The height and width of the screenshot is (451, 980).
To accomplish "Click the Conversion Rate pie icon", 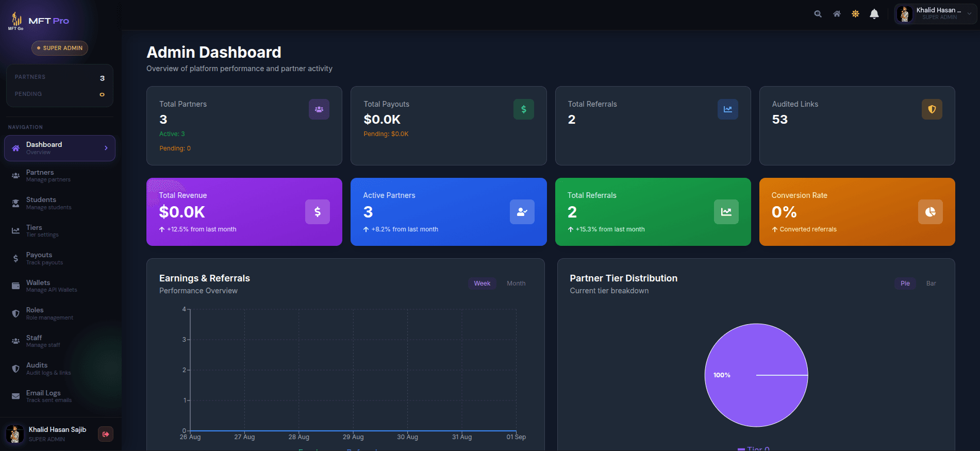I will 931,212.
